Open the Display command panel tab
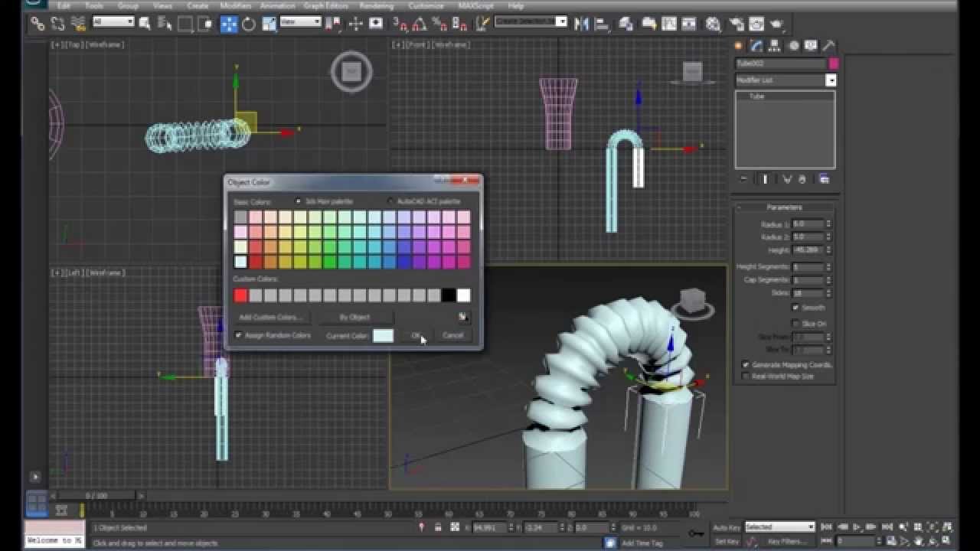The height and width of the screenshot is (551, 980). [811, 46]
